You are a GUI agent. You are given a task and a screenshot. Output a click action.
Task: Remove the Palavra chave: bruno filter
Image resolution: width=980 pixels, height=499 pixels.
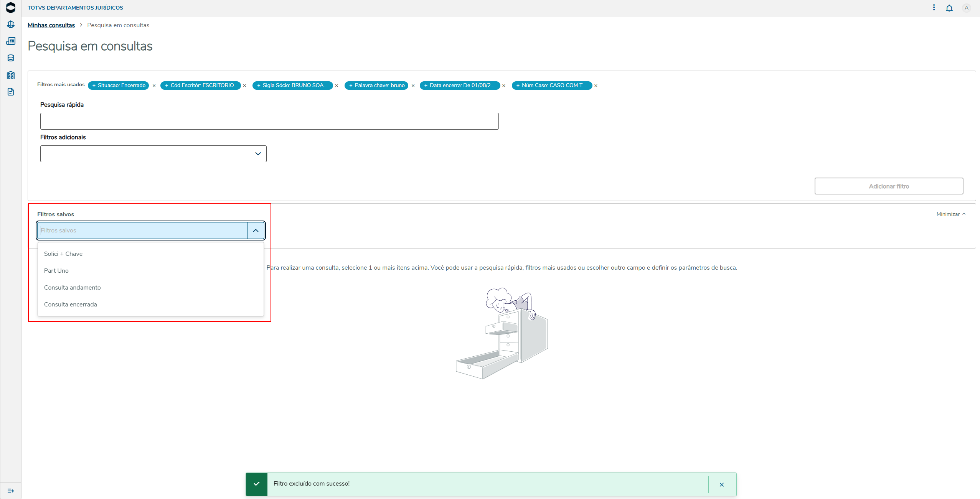(413, 86)
